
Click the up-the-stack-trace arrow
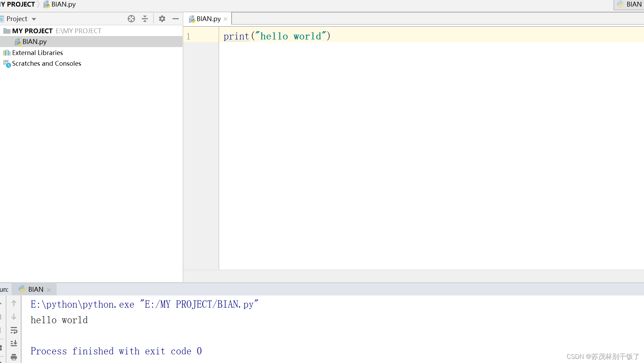(14, 303)
